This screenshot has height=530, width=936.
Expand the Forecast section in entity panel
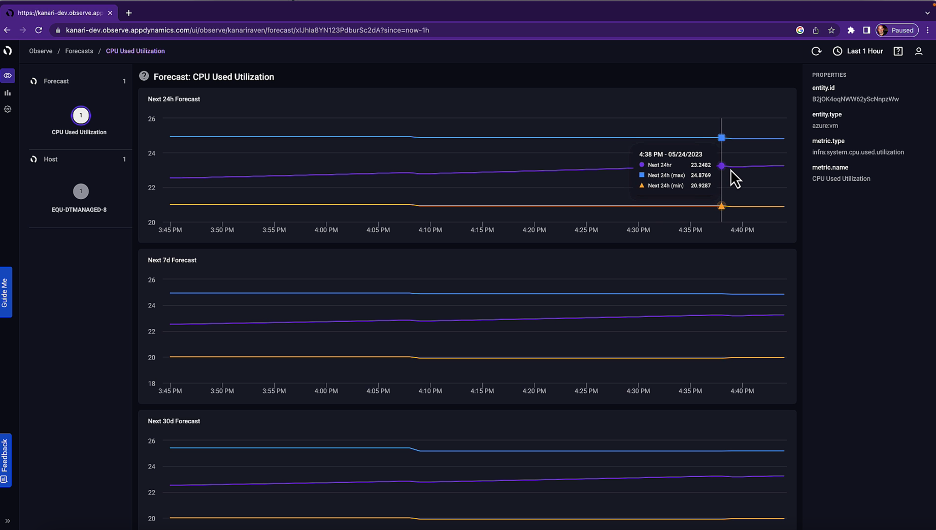(56, 81)
